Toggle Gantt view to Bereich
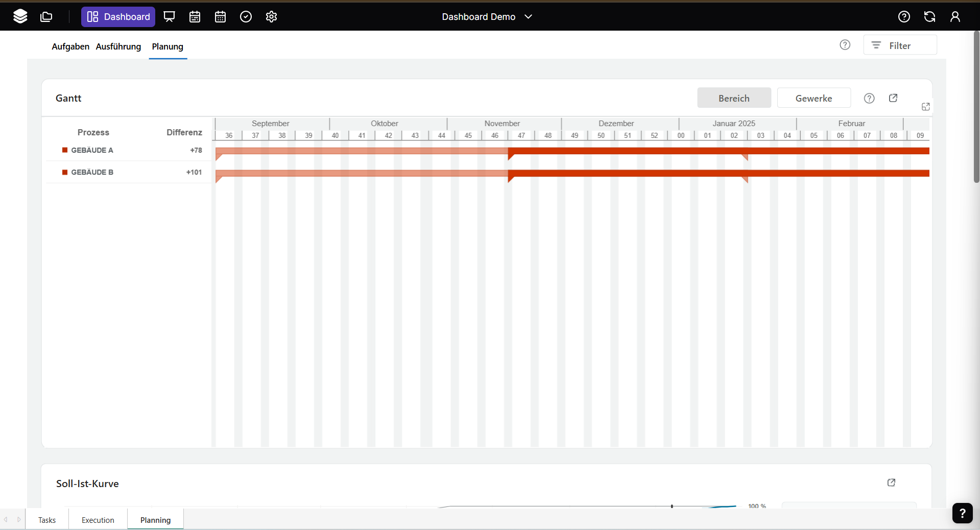980x530 pixels. coord(734,98)
